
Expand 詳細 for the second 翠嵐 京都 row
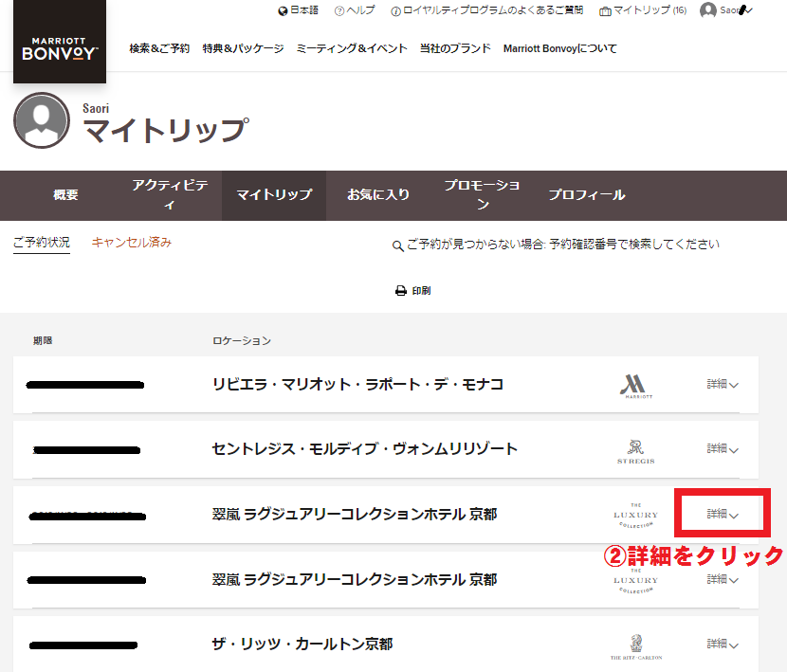point(723,579)
